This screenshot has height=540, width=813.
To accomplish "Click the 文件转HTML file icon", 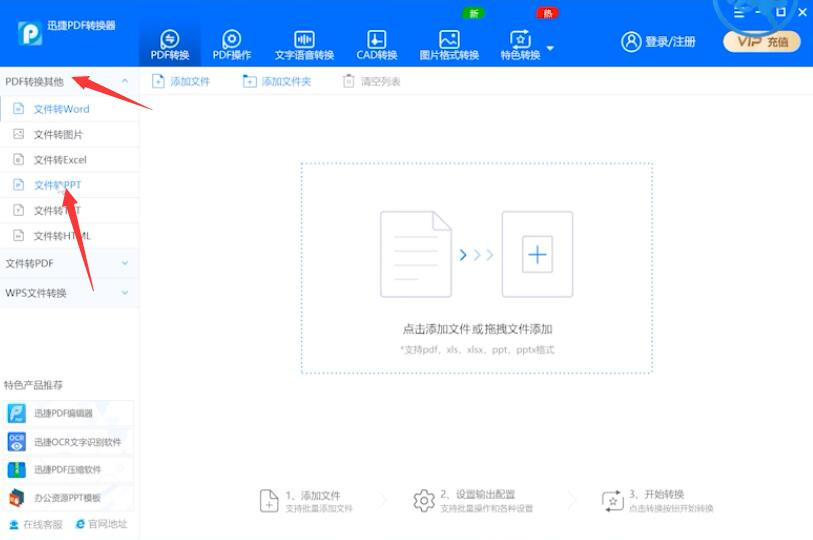I will [19, 236].
